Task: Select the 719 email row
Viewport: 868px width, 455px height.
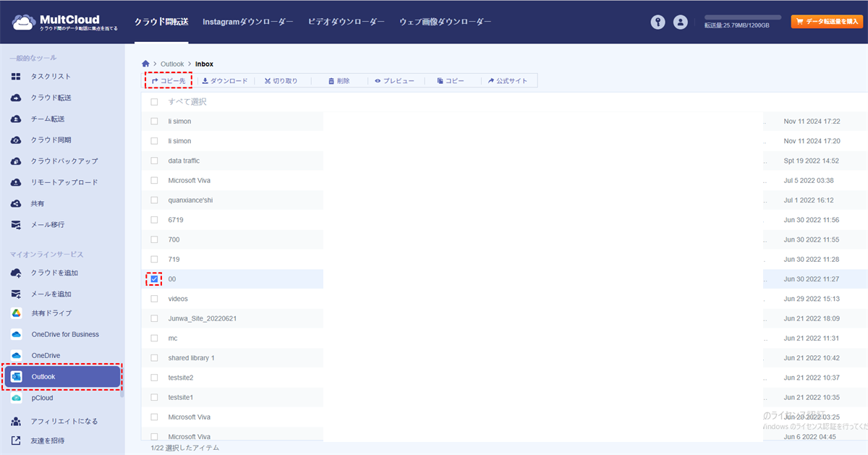Action: pos(505,259)
